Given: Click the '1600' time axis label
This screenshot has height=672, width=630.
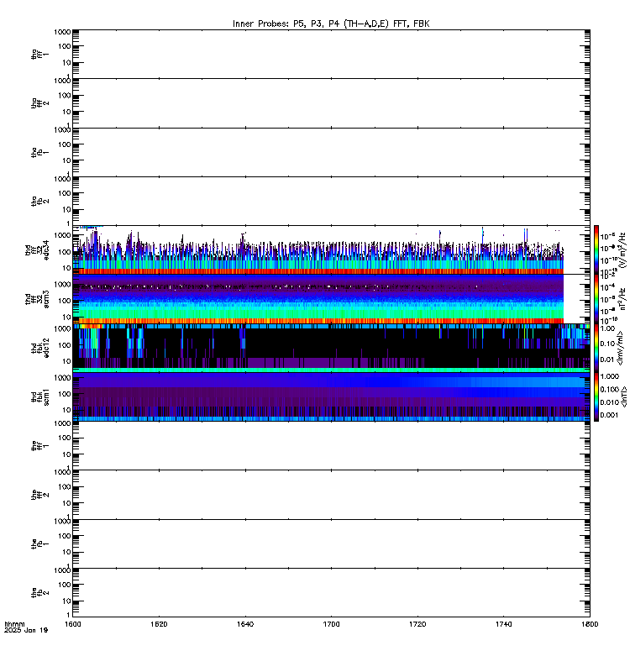Looking at the screenshot, I should point(73,624).
